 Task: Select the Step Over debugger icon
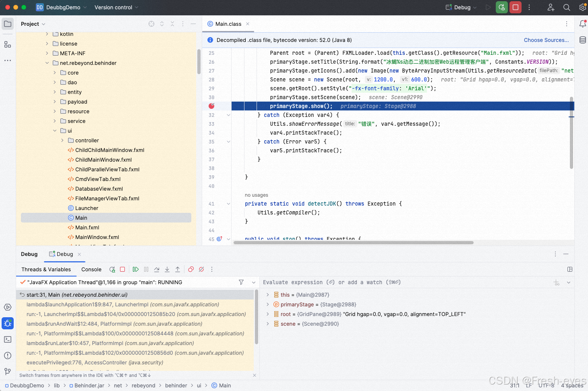pyautogui.click(x=157, y=269)
